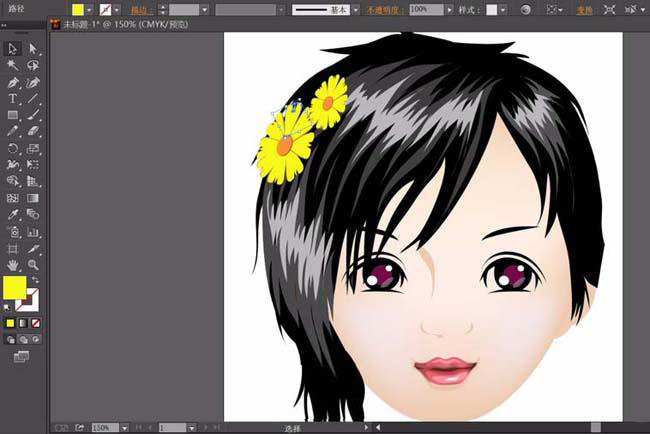Set paint mode to None
The width and height of the screenshot is (650, 434).
point(36,323)
